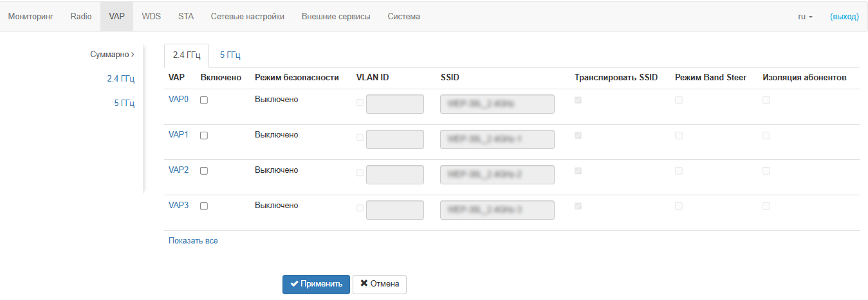
Task: Expand the Суммарно sidebar item
Action: coord(112,55)
